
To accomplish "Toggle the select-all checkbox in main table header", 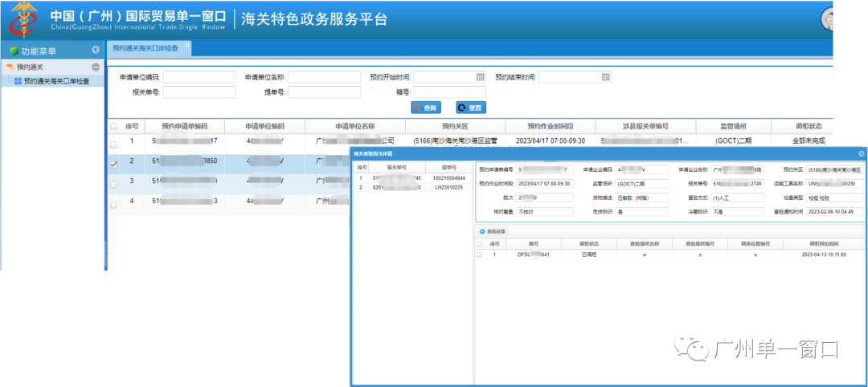I will click(113, 127).
